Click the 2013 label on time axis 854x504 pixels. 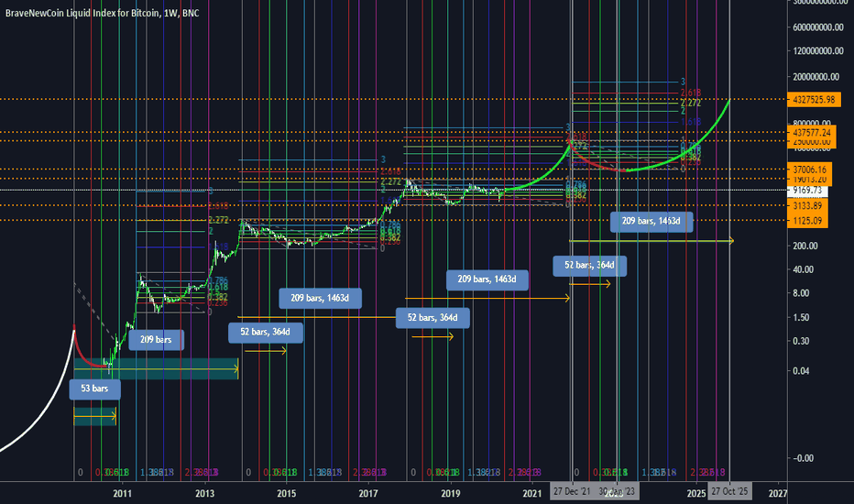[x=204, y=494]
